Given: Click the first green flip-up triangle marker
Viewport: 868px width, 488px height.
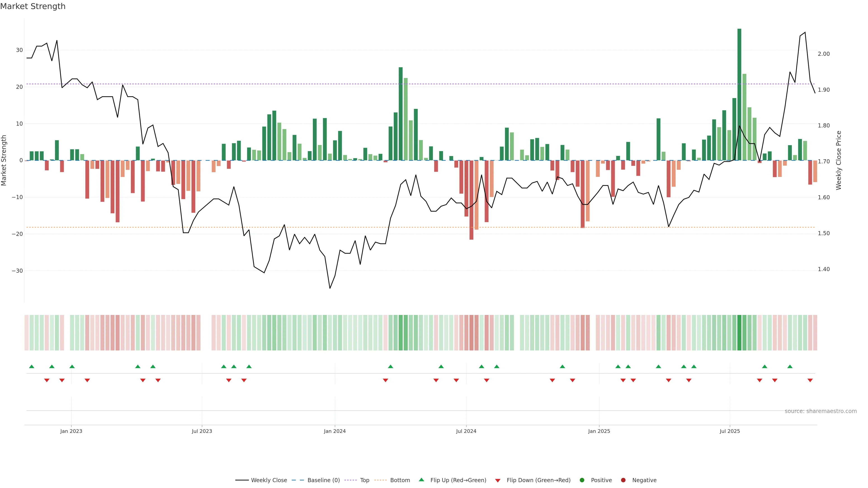Looking at the screenshot, I should click(x=32, y=366).
